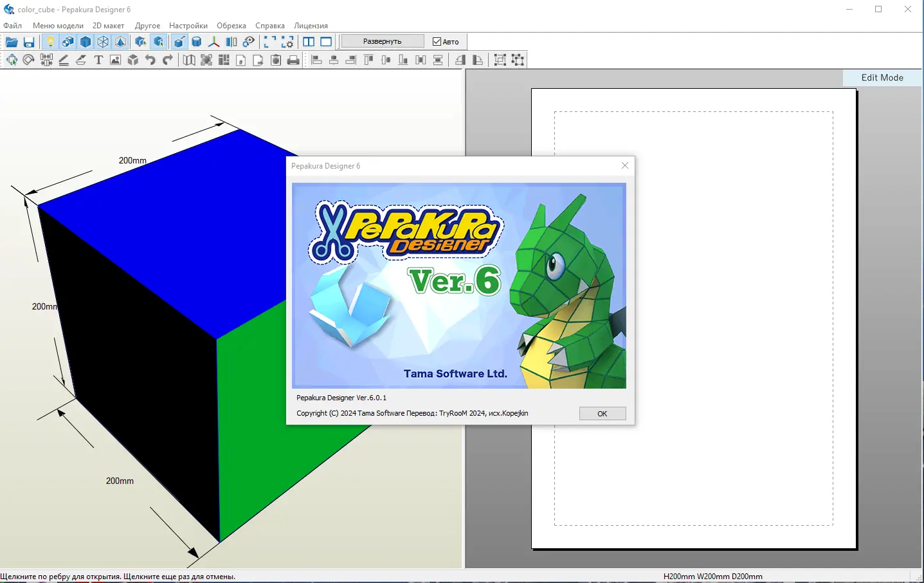Open the Справка menu
Viewport: 924px width, 583px height.
[x=270, y=26]
